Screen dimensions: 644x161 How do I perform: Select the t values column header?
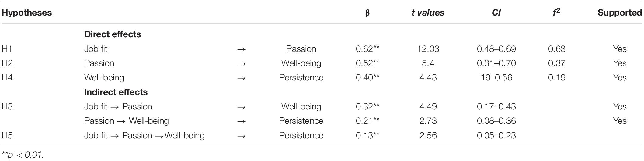(428, 13)
